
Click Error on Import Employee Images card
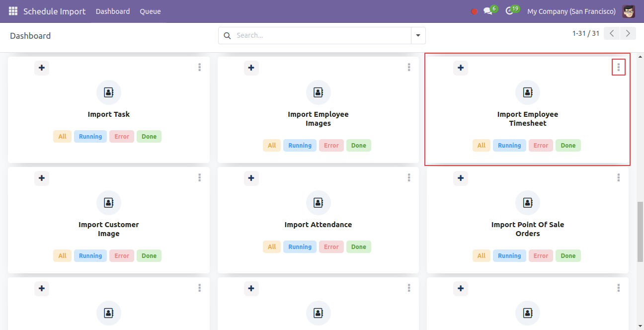tap(331, 146)
